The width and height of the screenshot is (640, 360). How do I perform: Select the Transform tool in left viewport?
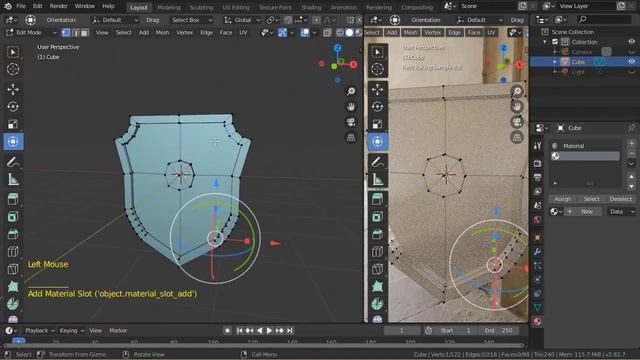[x=13, y=142]
